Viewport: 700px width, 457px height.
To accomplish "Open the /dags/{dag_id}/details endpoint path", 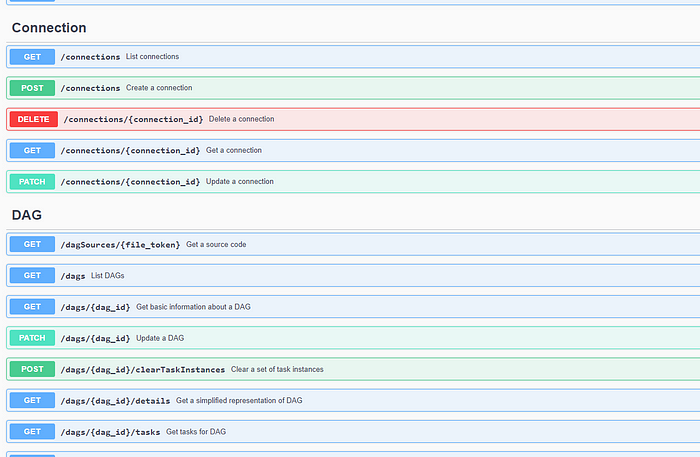I will click(x=116, y=401).
